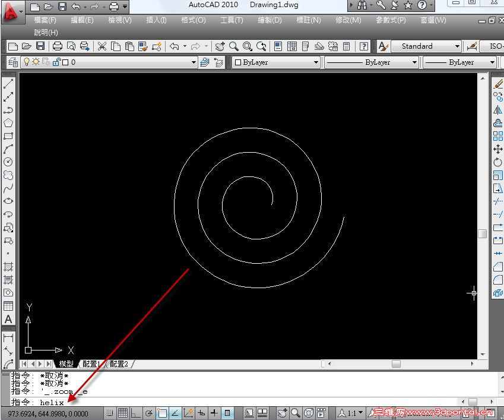504x420 pixels.
Task: Click the Plot print icon in standard toolbar
Action: click(x=58, y=46)
